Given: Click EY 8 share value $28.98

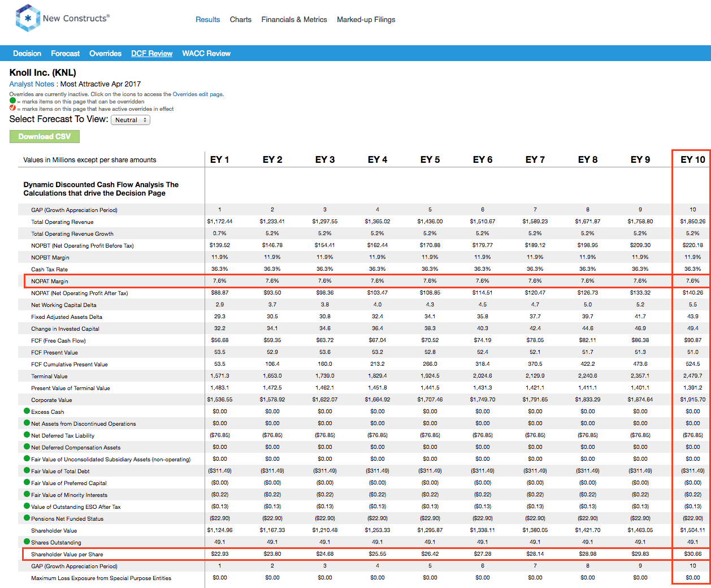Looking at the screenshot, I should point(588,554).
